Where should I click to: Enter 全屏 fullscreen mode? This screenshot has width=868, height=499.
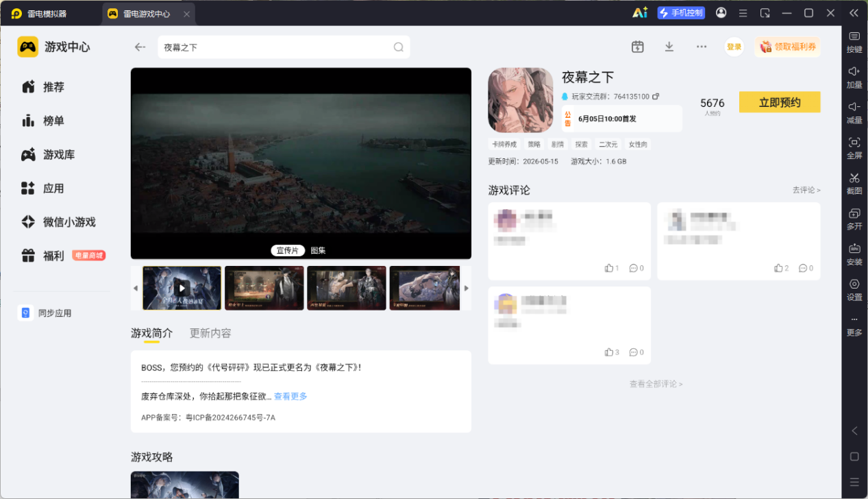854,148
